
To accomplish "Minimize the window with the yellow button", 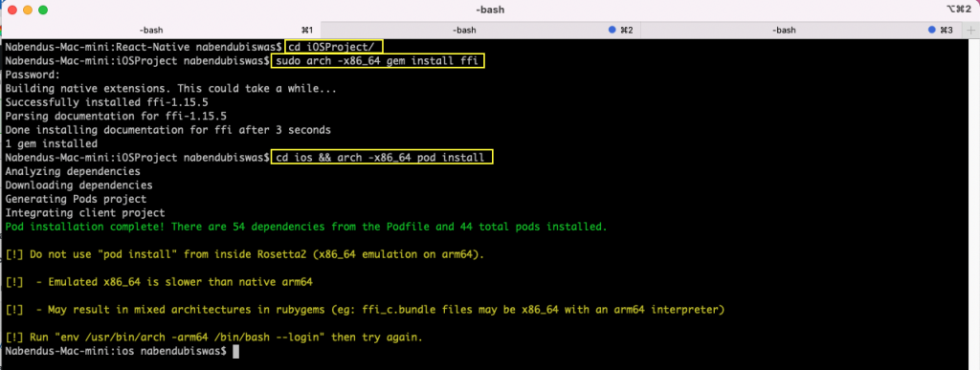I will tap(28, 10).
